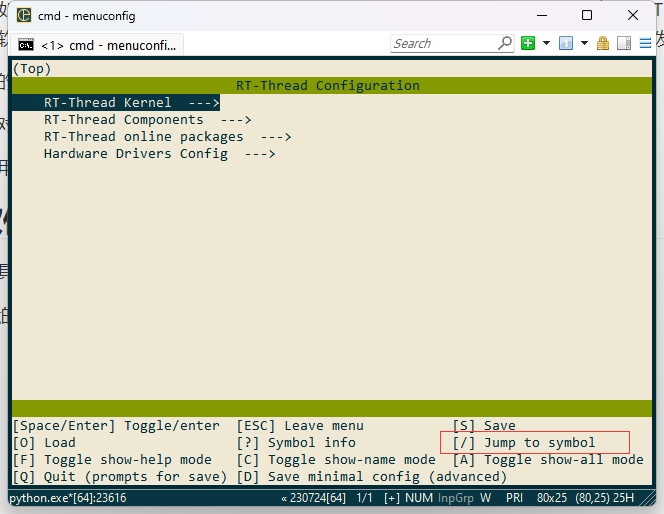
Task: Click python.exe process in status bar
Action: [x=68, y=497]
